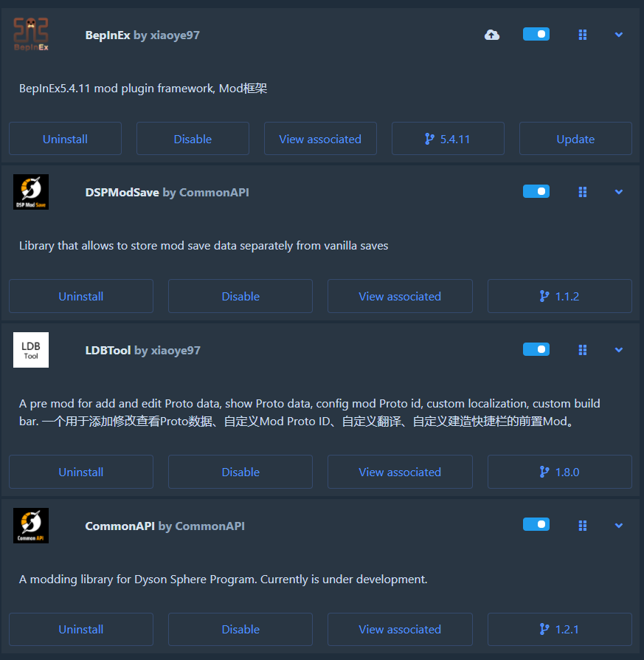Click the cloud update icon for BepInEx
This screenshot has width=644, height=660.
(492, 35)
